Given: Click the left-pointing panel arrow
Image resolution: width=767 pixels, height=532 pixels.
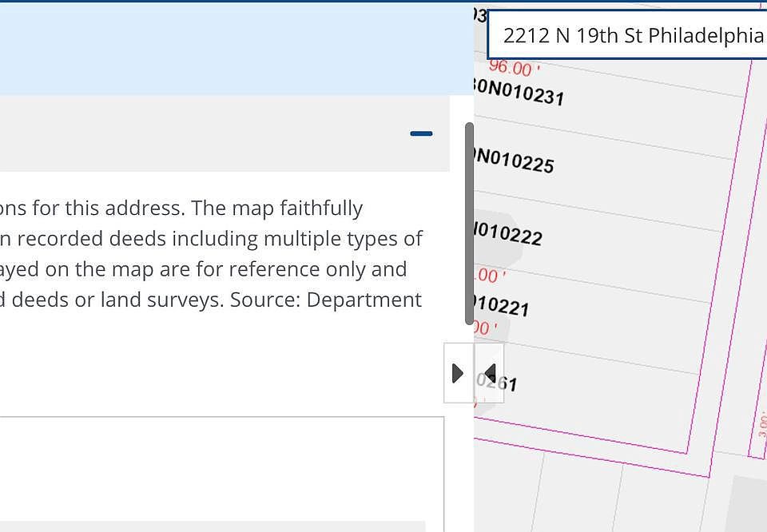Looking at the screenshot, I should tap(490, 373).
